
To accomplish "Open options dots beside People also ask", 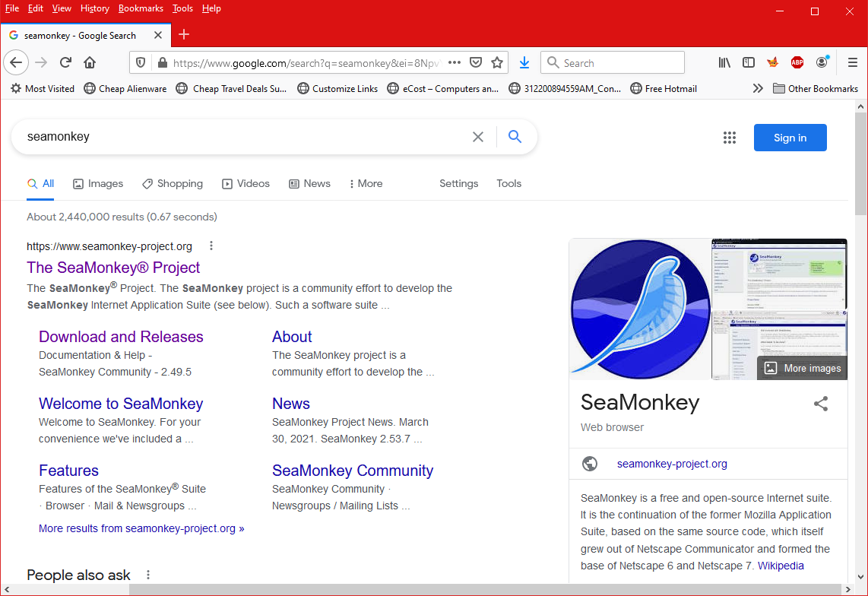I will [x=147, y=575].
